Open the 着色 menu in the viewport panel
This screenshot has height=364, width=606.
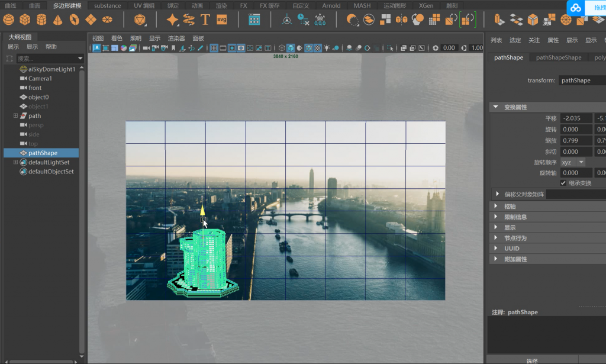pyautogui.click(x=117, y=38)
